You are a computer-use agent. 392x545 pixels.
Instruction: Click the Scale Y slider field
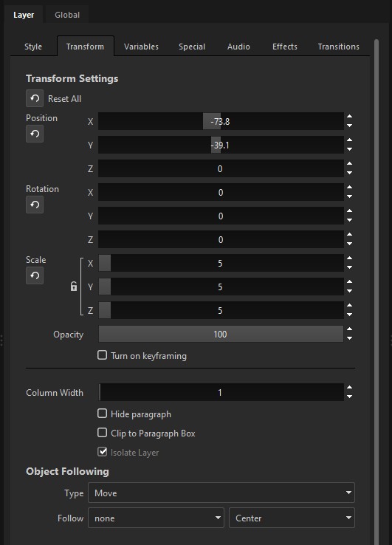click(221, 287)
